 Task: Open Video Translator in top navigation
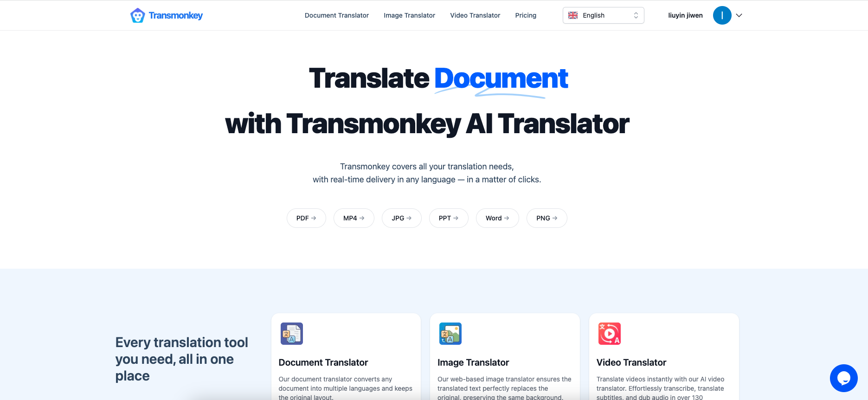click(475, 15)
